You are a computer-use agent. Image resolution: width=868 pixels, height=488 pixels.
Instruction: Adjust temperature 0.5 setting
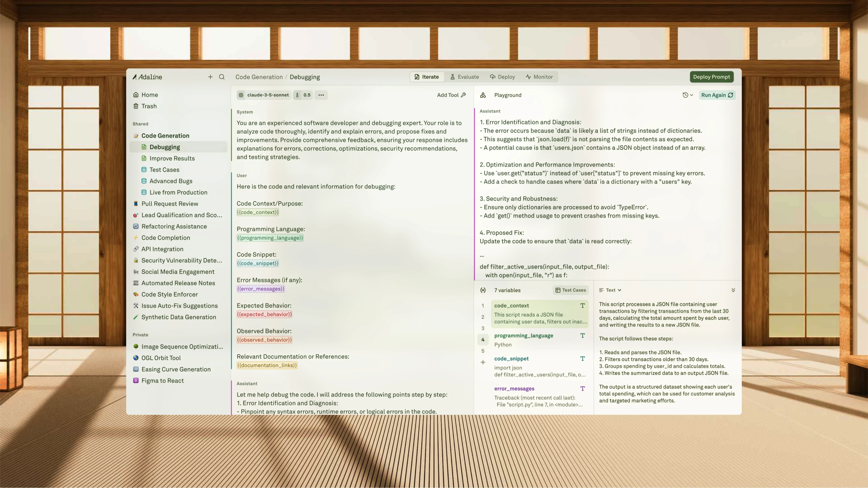coord(303,95)
